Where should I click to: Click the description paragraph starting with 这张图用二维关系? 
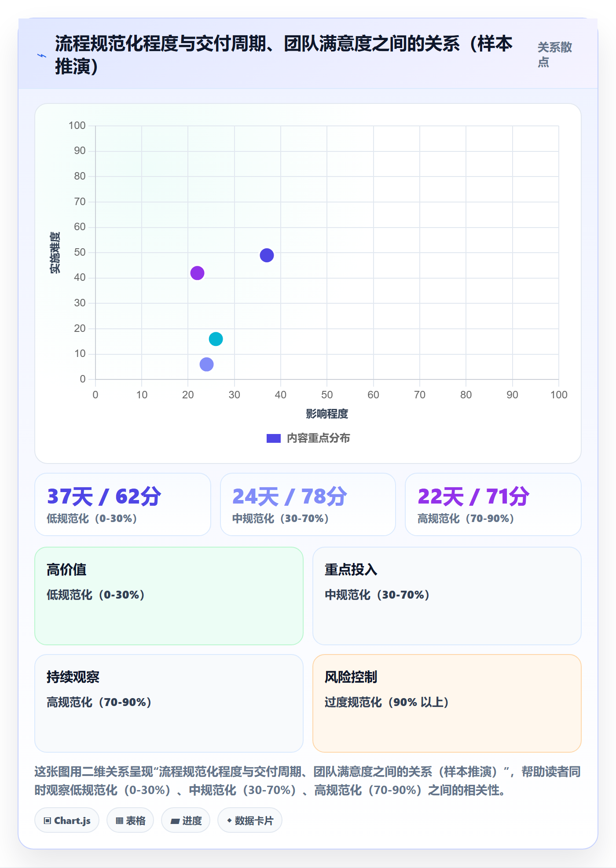(308, 781)
